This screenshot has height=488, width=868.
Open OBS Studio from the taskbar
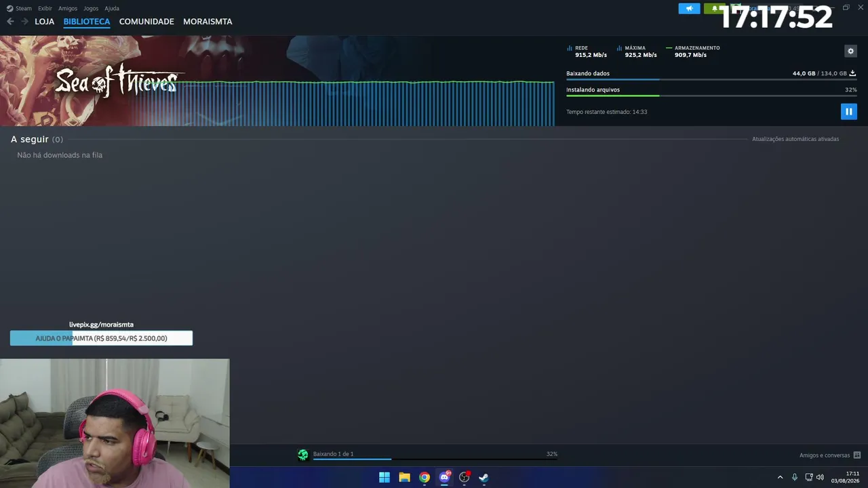[465, 477]
